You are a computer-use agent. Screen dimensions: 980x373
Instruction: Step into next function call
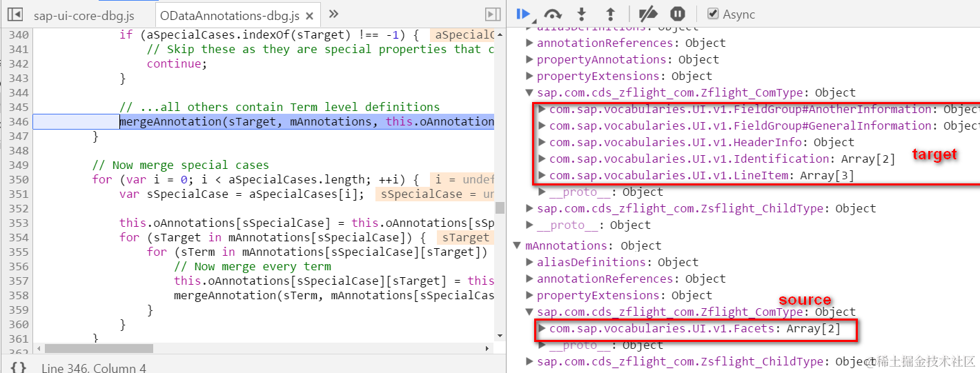pyautogui.click(x=582, y=14)
